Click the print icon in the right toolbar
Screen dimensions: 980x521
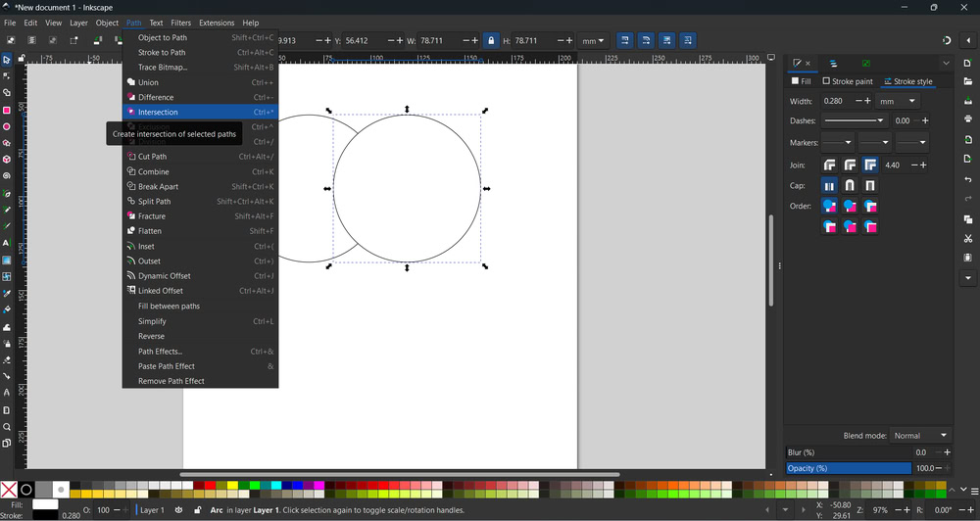click(x=968, y=119)
